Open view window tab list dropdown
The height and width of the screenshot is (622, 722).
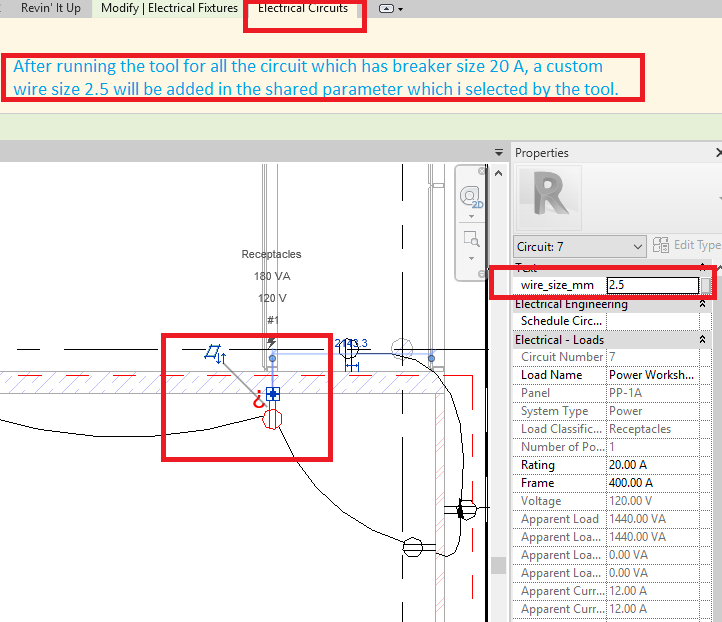click(499, 152)
